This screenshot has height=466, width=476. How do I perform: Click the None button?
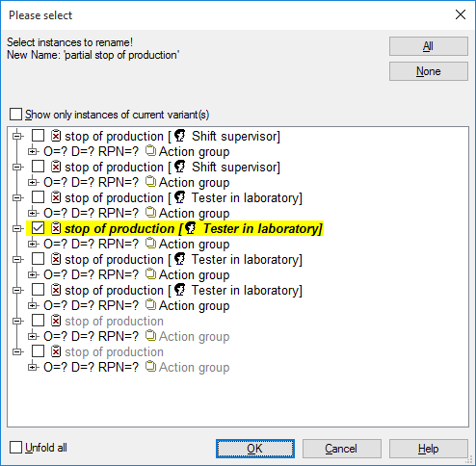(x=429, y=71)
